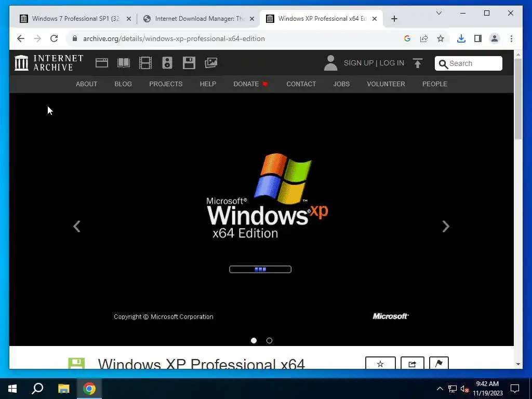This screenshot has height=399, width=532.
Task: Open BLOG in Archive nav
Action: pyautogui.click(x=123, y=84)
